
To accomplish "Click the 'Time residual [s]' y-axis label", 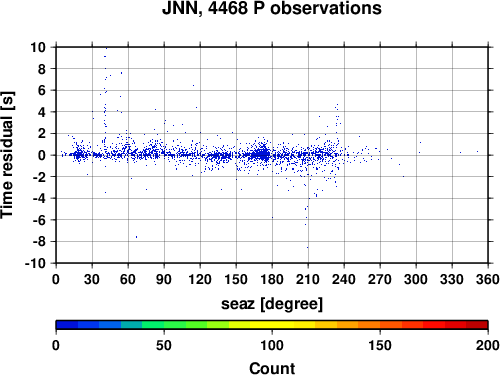I will coord(7,155).
